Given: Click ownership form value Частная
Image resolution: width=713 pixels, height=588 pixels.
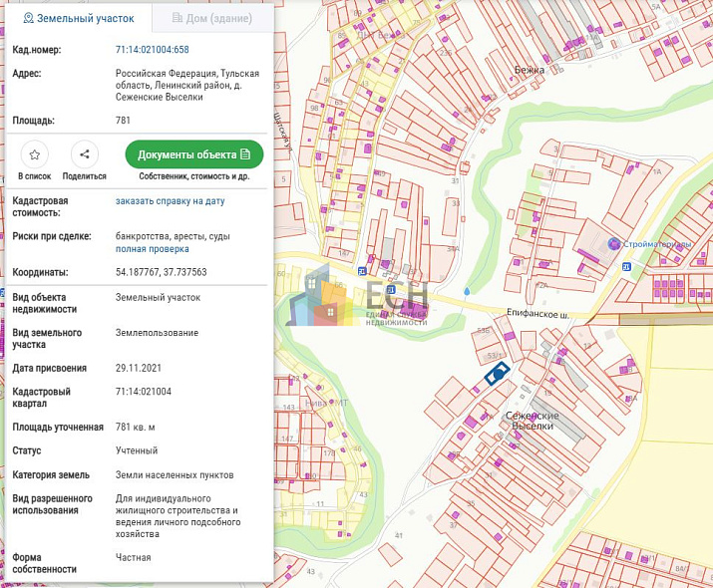Looking at the screenshot, I should coord(133,557).
